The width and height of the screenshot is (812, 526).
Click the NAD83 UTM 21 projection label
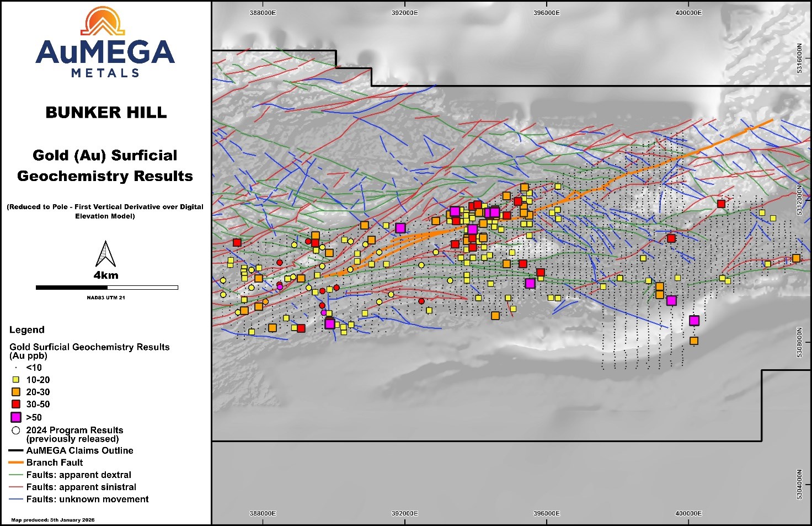106,297
